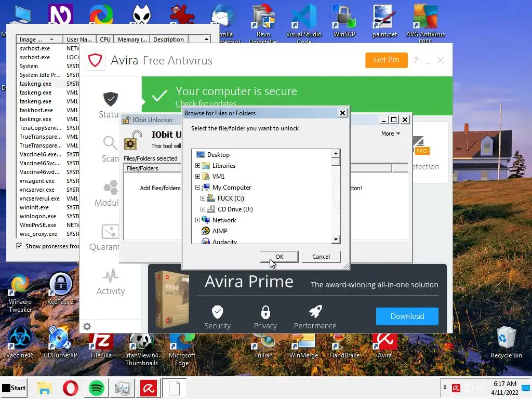Open the Winaero Tweaker desktop shortcut
The height and width of the screenshot is (399, 532).
(20, 293)
